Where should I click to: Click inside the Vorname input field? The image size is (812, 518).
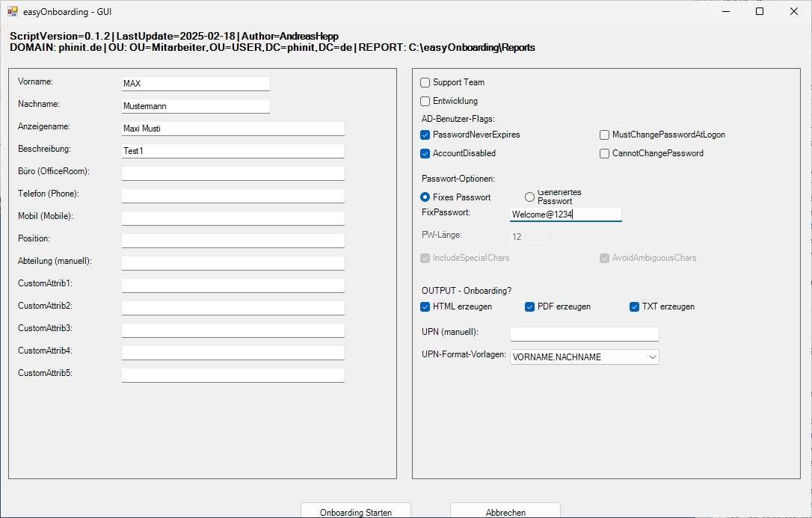194,84
